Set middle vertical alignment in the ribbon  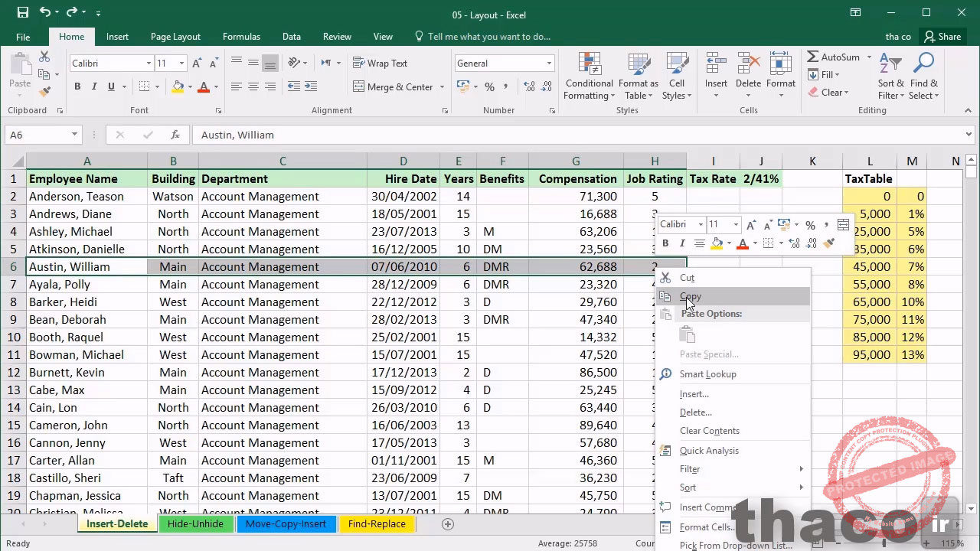coord(253,64)
